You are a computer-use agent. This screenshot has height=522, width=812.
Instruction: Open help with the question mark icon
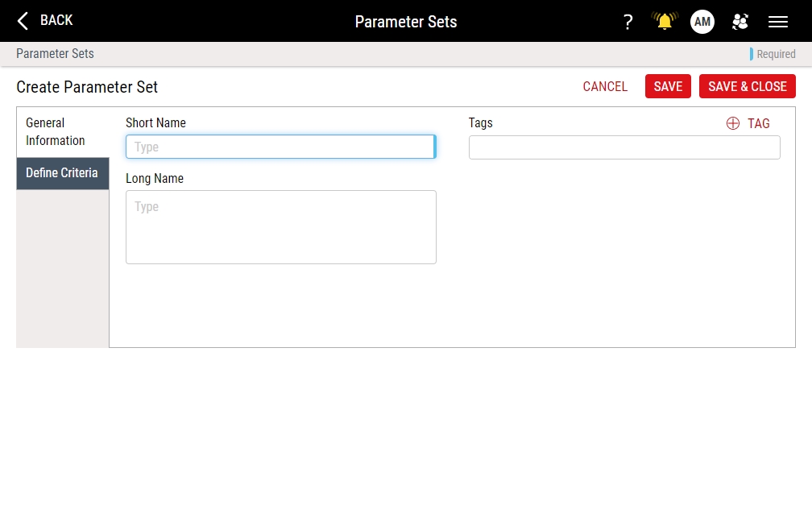(628, 22)
